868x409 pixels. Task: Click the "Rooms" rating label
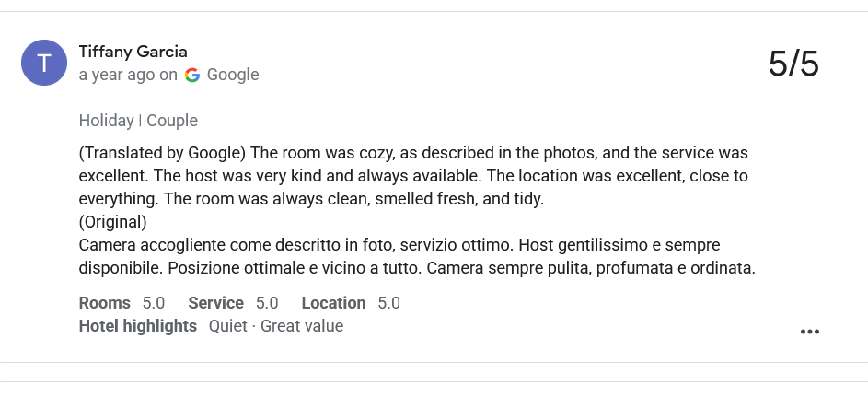coord(105,303)
